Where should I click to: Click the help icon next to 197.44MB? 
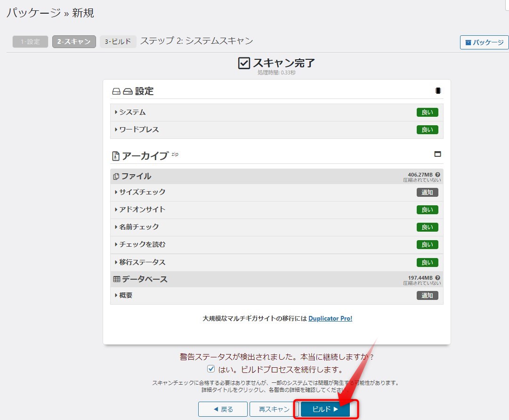click(437, 278)
